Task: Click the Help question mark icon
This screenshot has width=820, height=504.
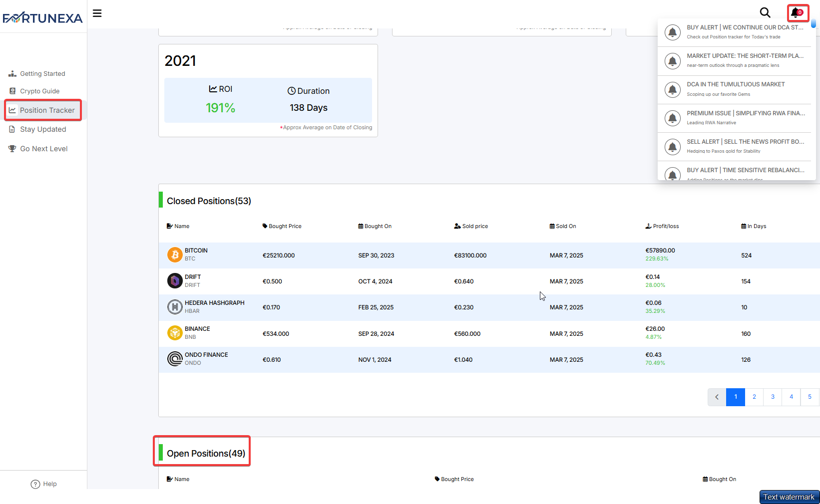Action: coord(35,484)
